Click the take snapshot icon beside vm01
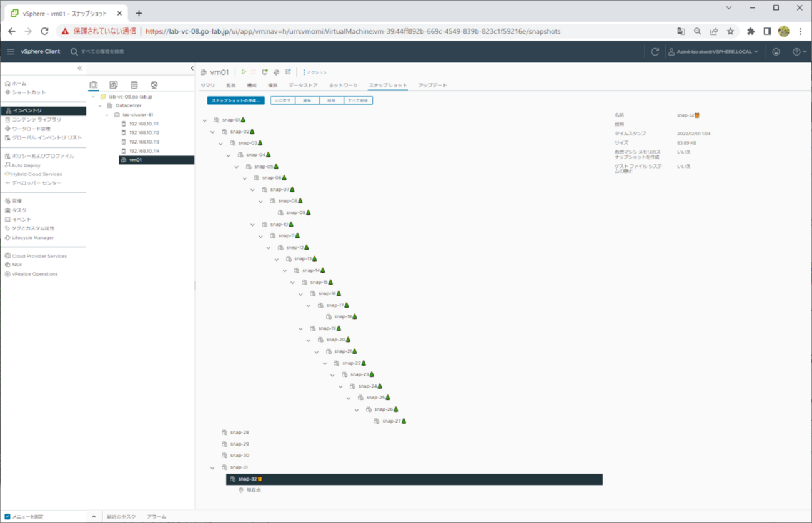Viewport: 812px width, 523px height. click(288, 72)
